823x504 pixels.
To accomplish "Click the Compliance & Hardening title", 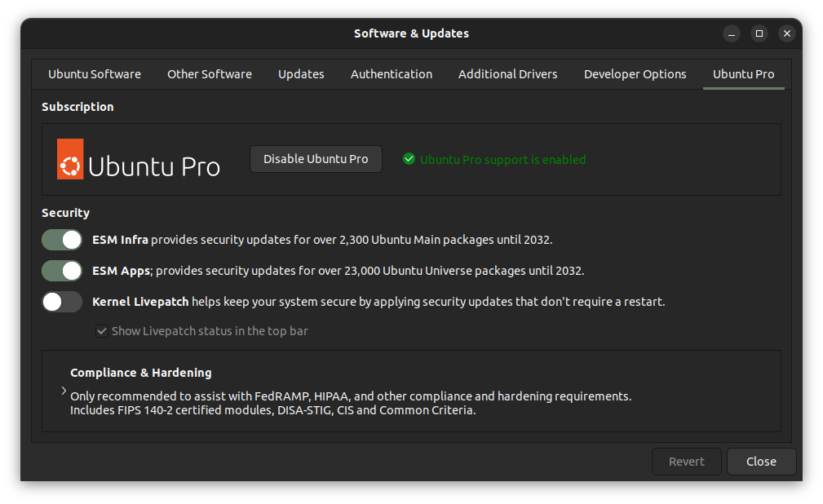I will pyautogui.click(x=140, y=373).
